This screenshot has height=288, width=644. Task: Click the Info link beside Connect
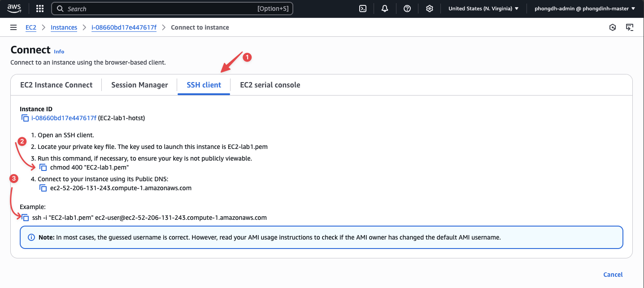click(59, 52)
